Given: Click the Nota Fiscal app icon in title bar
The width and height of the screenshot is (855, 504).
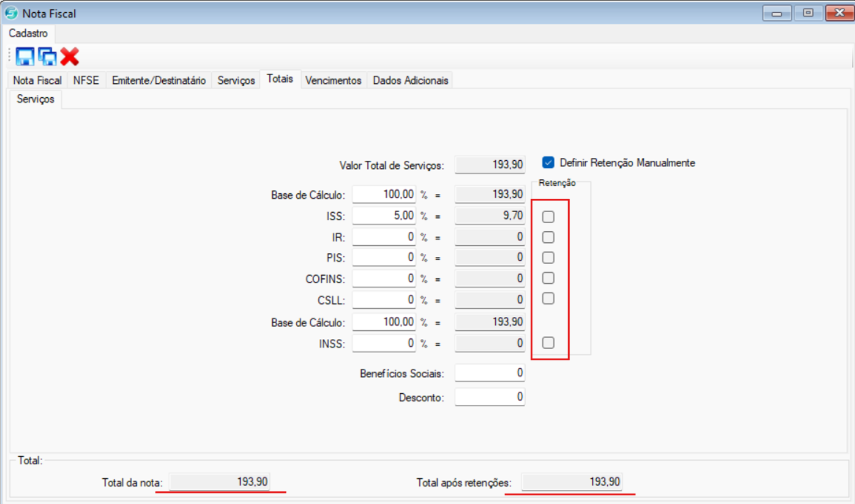Looking at the screenshot, I should tap(11, 13).
